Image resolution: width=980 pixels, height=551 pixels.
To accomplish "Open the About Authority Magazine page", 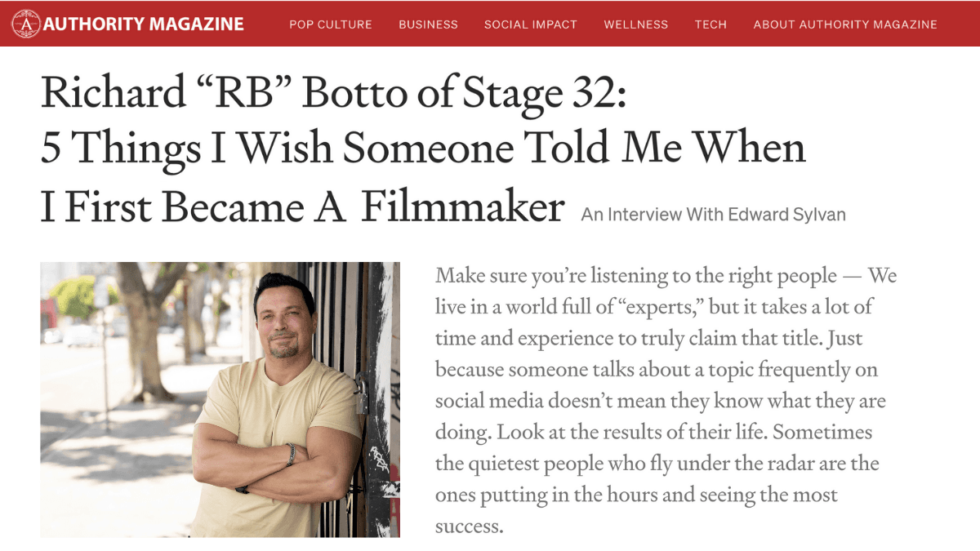I will point(844,24).
